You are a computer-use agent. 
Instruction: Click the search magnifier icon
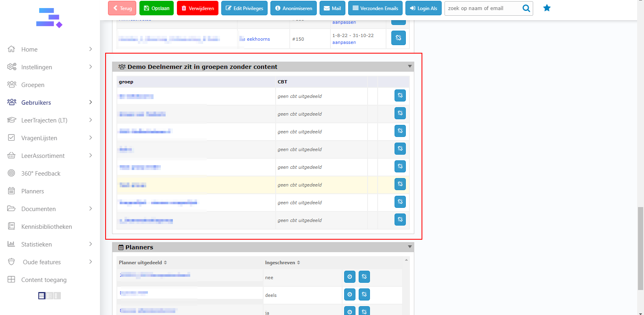tap(526, 8)
